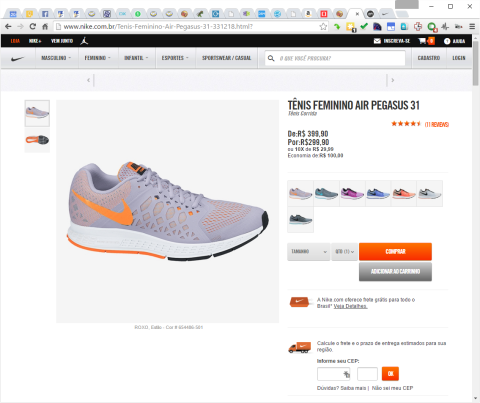The image size is (480, 403).
Task: Expand the QTD quantity dropdown
Action: 344,252
